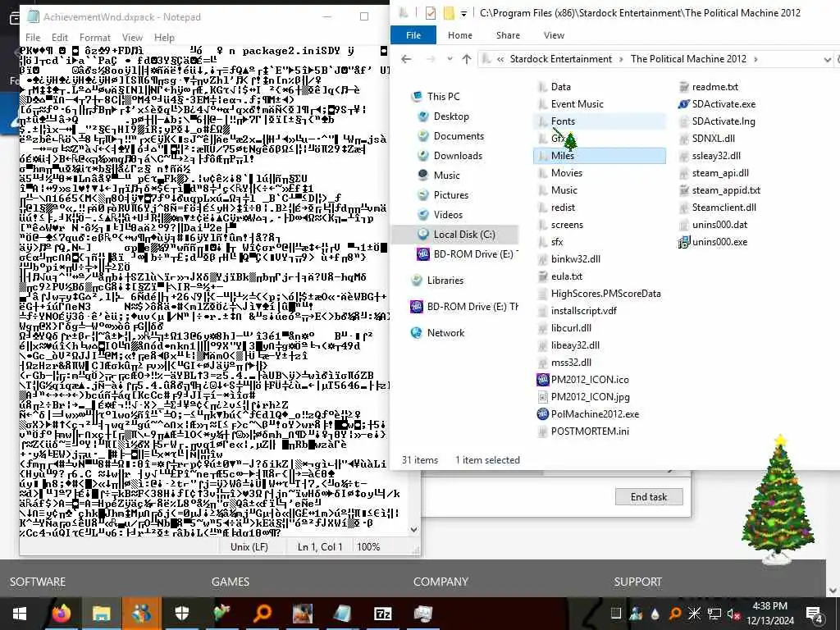Click the chevron after Stardock Entertainment
The width and height of the screenshot is (840, 630).
coord(622,59)
